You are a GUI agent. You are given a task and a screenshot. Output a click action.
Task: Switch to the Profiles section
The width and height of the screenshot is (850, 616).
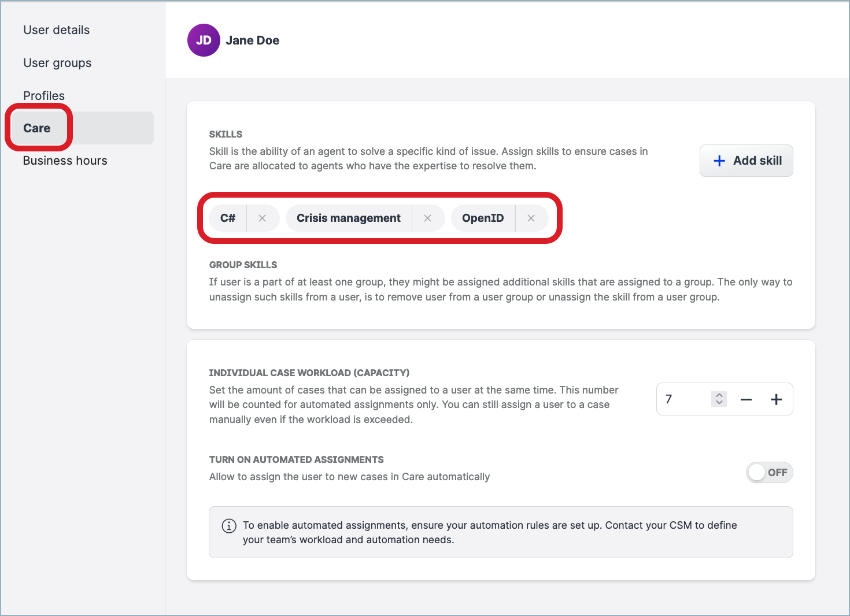tap(44, 95)
